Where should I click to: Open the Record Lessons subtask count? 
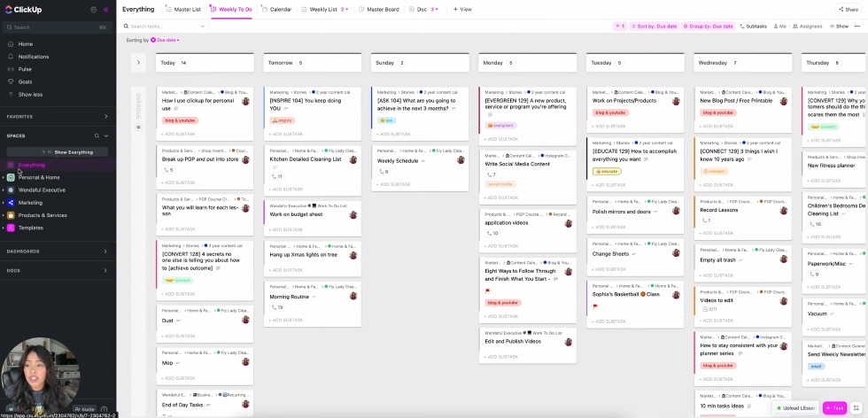pos(706,221)
